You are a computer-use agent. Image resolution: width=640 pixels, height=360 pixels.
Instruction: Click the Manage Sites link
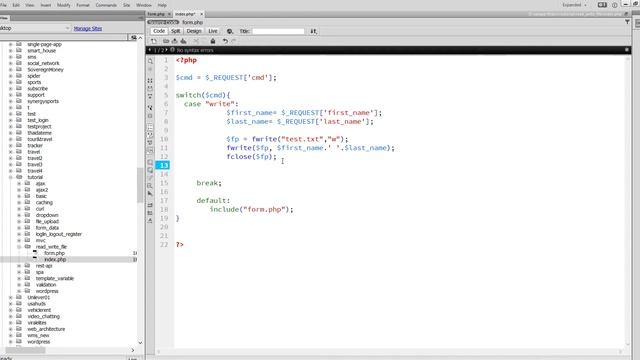click(88, 29)
